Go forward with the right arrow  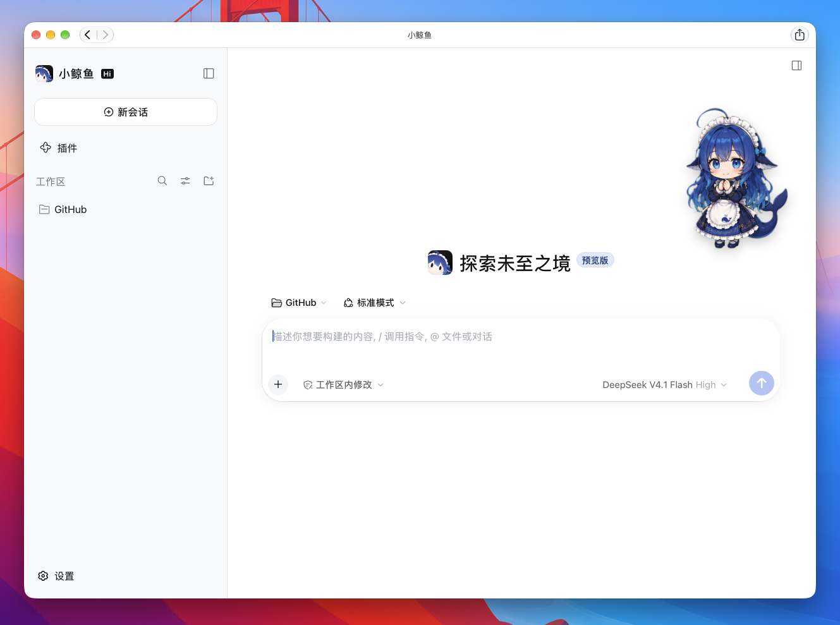[x=106, y=35]
